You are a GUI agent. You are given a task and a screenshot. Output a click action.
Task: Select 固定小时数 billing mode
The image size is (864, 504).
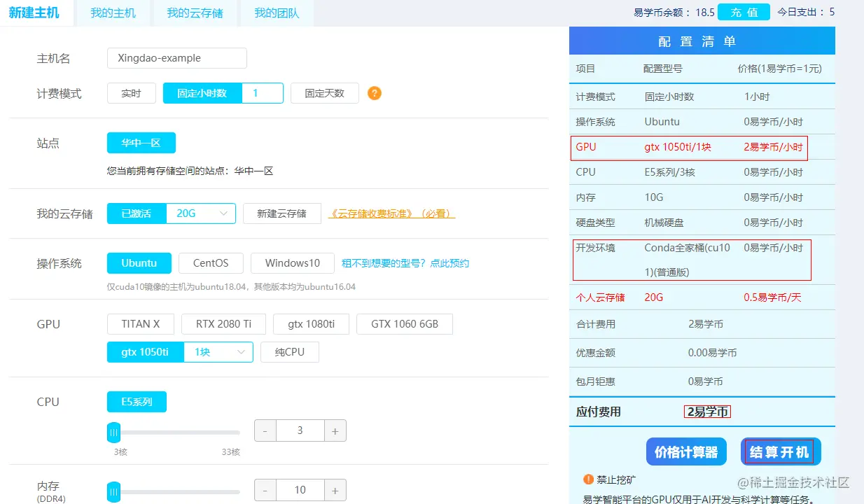point(202,93)
